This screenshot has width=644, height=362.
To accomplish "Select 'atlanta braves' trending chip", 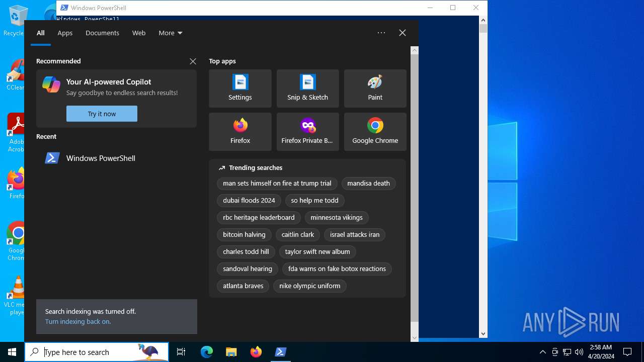I will point(243,286).
